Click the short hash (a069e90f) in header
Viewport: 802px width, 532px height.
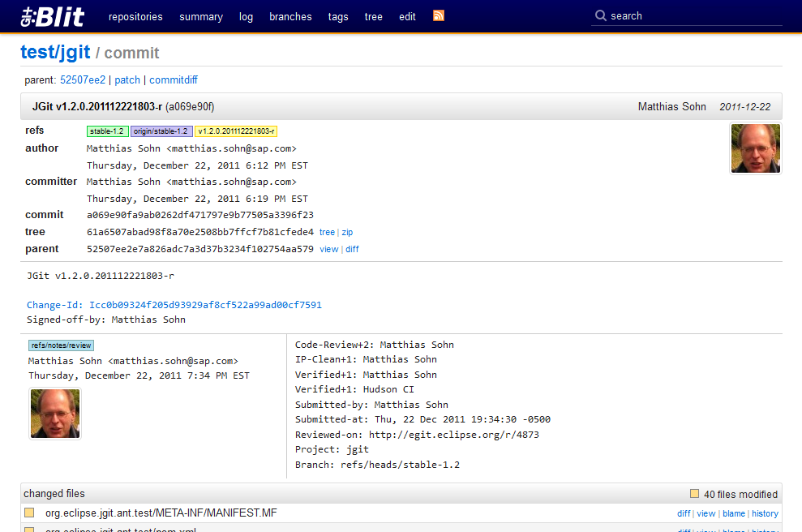point(190,106)
